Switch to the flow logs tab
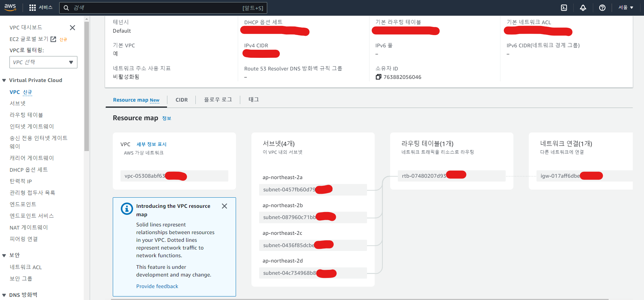Viewport: 644px width, 300px height. point(218,100)
